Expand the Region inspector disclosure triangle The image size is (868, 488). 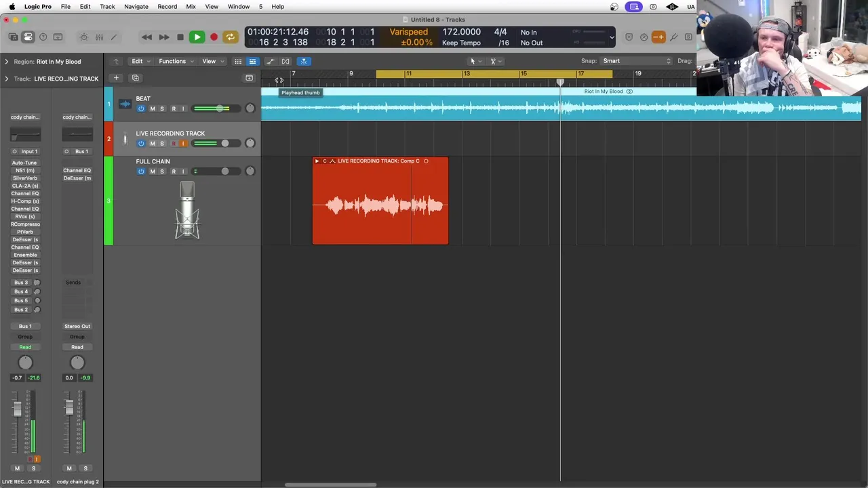(6, 62)
